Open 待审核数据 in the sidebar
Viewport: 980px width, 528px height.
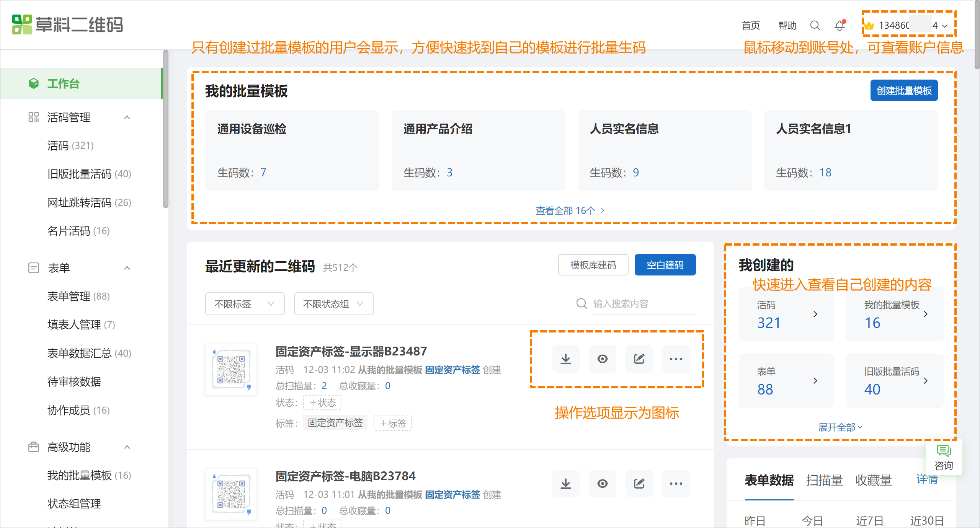pyautogui.click(x=74, y=382)
